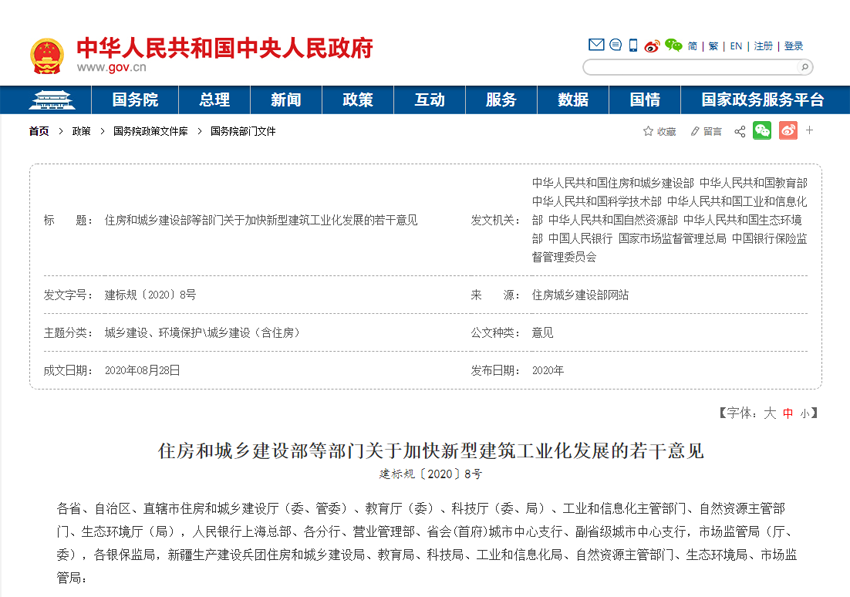Click the title value in info table
Viewport: 850px width, 597px height.
click(x=261, y=220)
